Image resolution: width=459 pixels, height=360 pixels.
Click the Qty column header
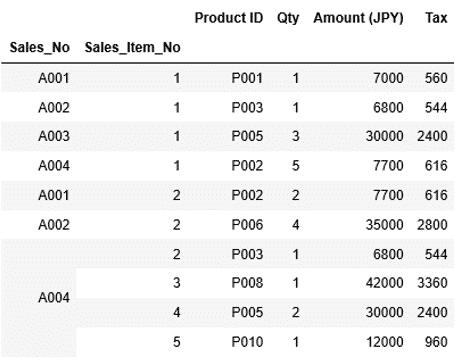pos(288,18)
